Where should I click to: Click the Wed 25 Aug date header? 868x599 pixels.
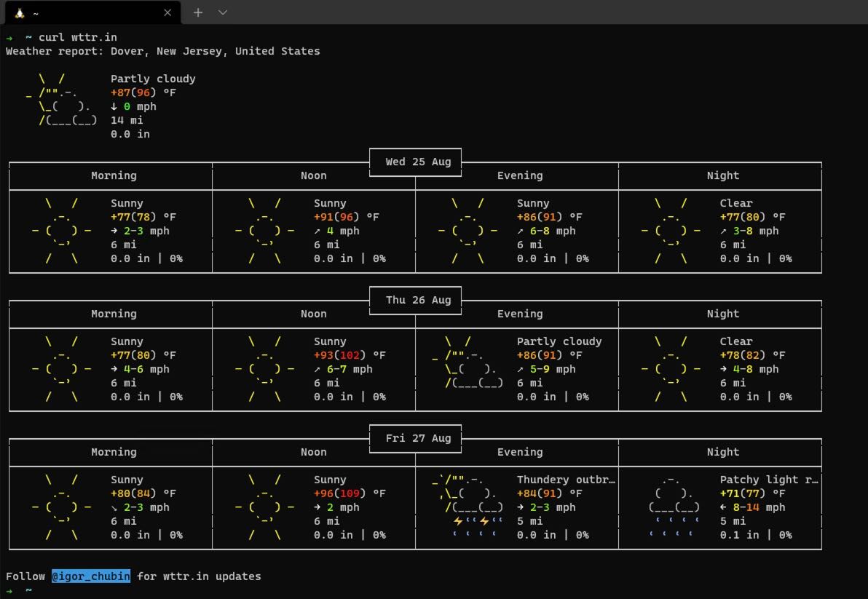coord(418,162)
